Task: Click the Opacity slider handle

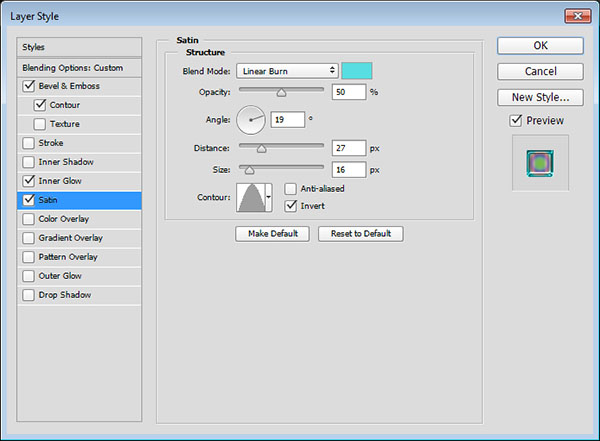Action: click(x=281, y=92)
